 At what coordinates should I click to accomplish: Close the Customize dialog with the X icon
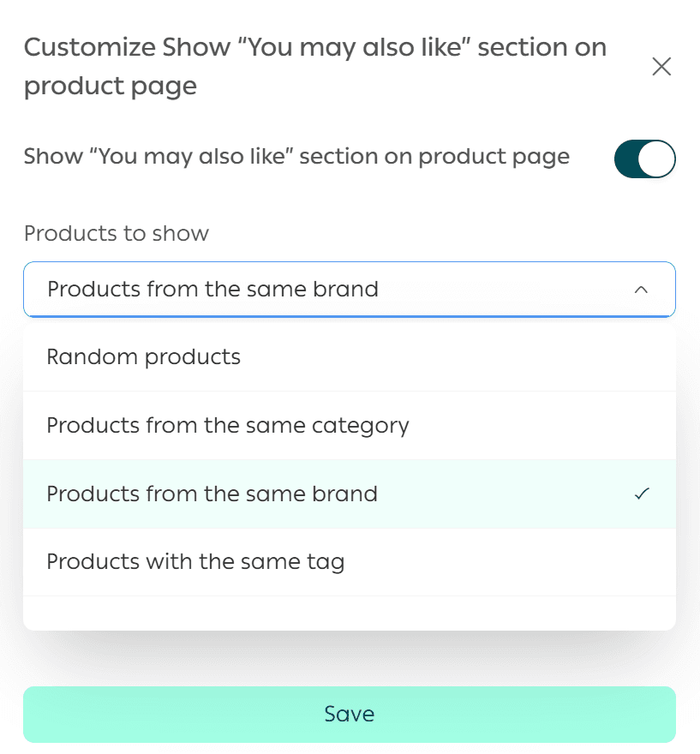click(x=661, y=67)
